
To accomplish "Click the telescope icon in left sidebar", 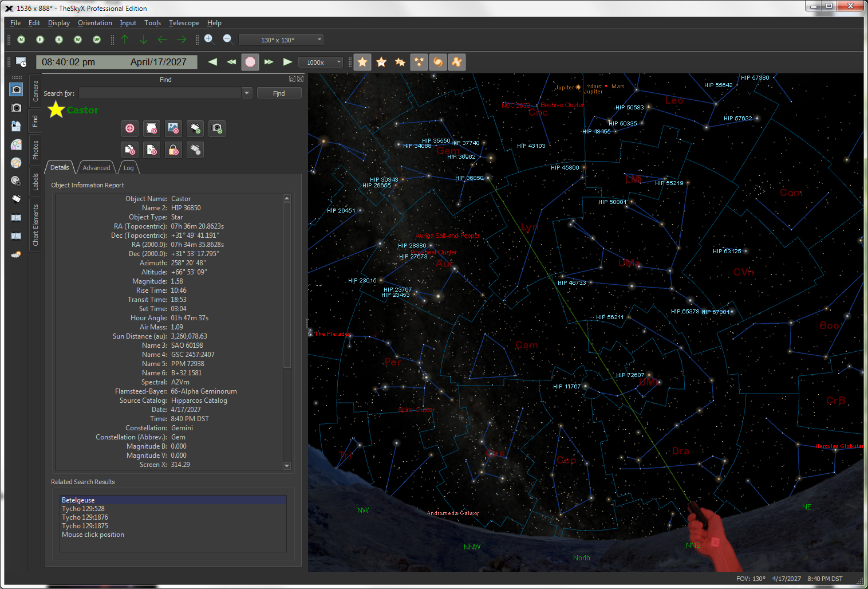I will (x=17, y=199).
